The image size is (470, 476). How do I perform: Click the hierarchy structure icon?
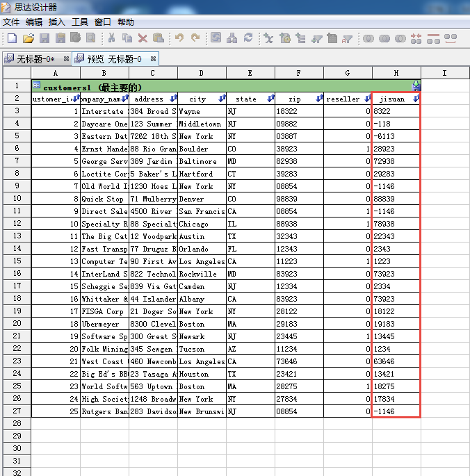point(232,38)
